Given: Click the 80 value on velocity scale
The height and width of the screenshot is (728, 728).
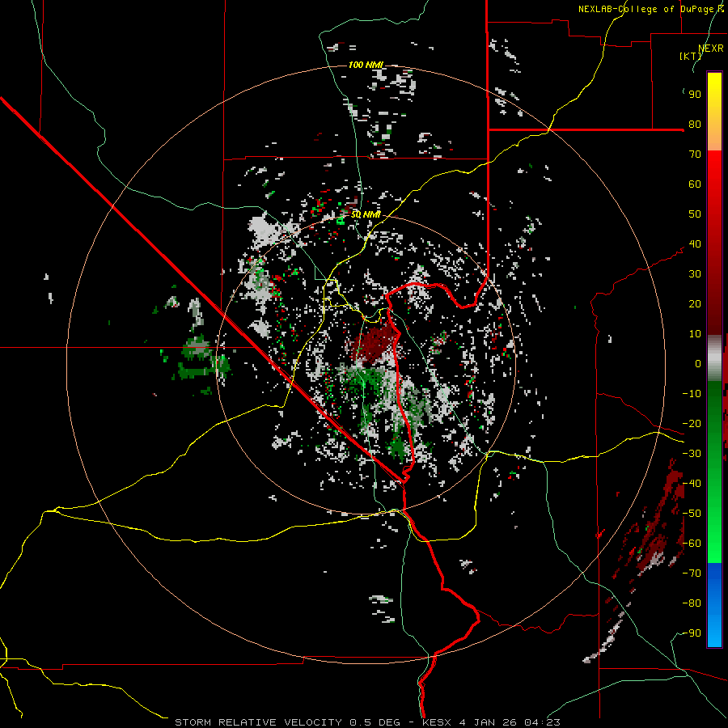Looking at the screenshot, I should [695, 124].
